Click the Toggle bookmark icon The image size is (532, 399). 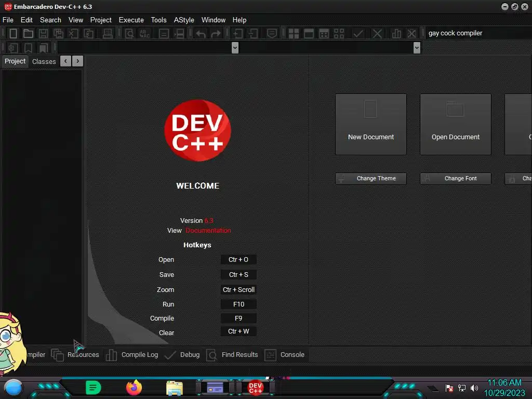point(28,48)
